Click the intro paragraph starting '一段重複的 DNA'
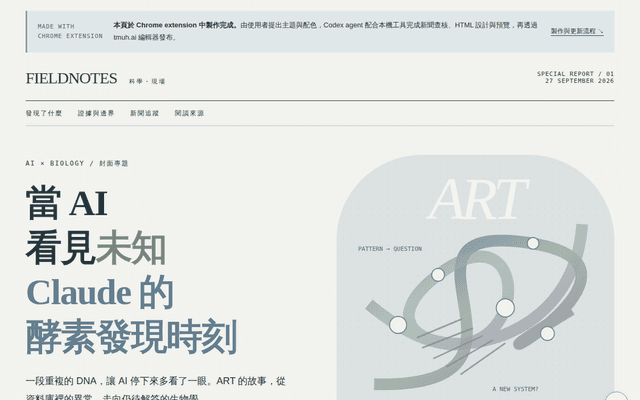640x400 pixels. click(x=156, y=389)
